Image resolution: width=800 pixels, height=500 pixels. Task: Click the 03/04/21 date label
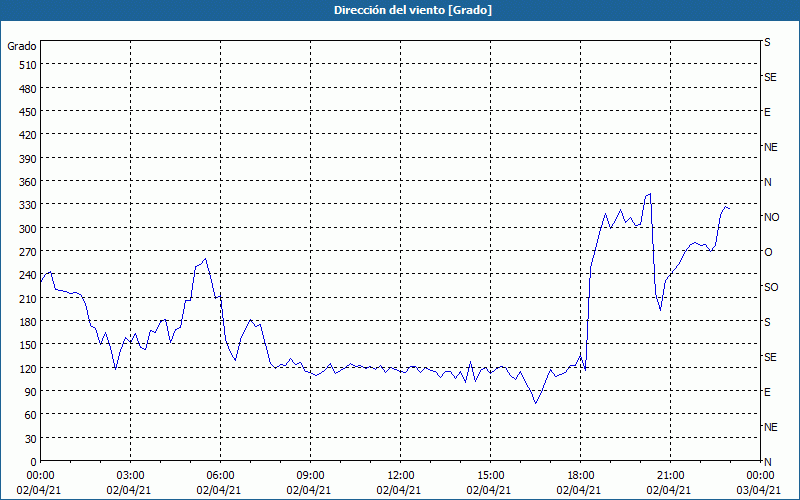pos(760,490)
